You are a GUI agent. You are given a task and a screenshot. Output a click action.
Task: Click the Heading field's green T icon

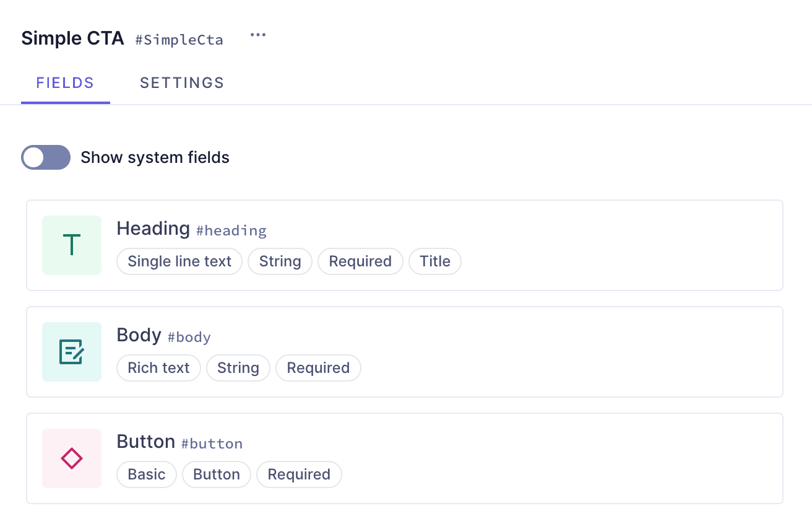(72, 245)
